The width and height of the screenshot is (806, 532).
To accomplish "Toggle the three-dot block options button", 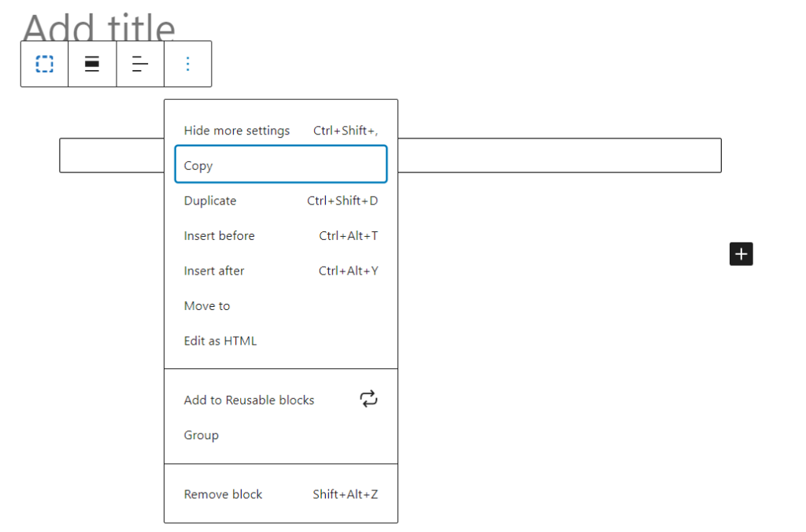I will click(187, 64).
